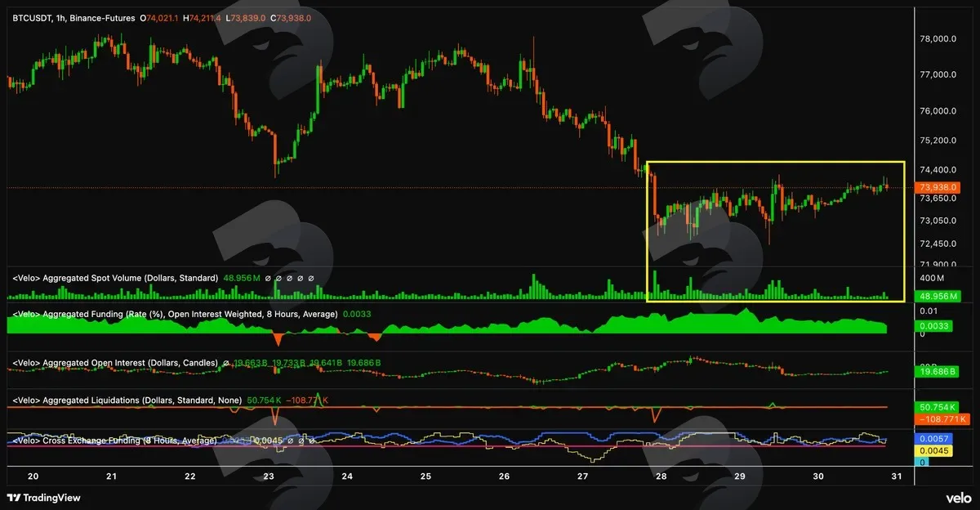Click date 28 on the time axis
The image size is (980, 510).
[661, 476]
